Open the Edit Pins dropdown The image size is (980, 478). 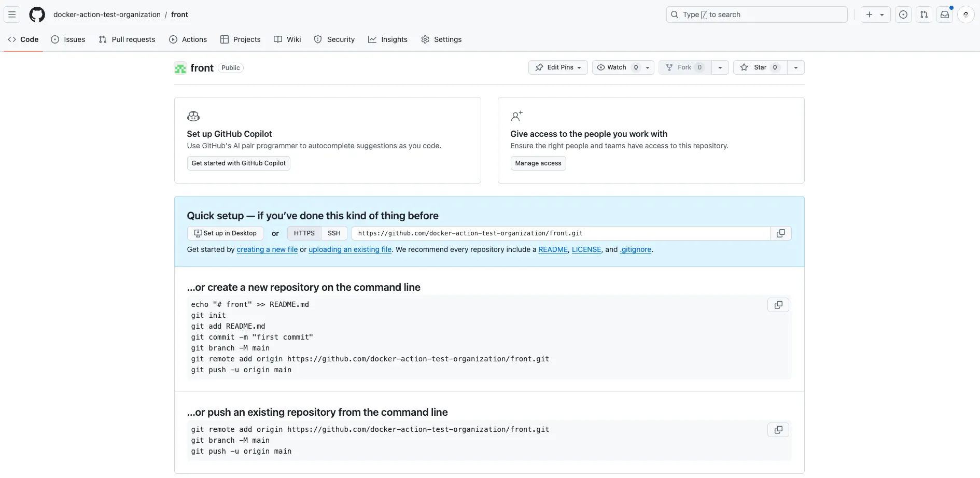pyautogui.click(x=558, y=67)
